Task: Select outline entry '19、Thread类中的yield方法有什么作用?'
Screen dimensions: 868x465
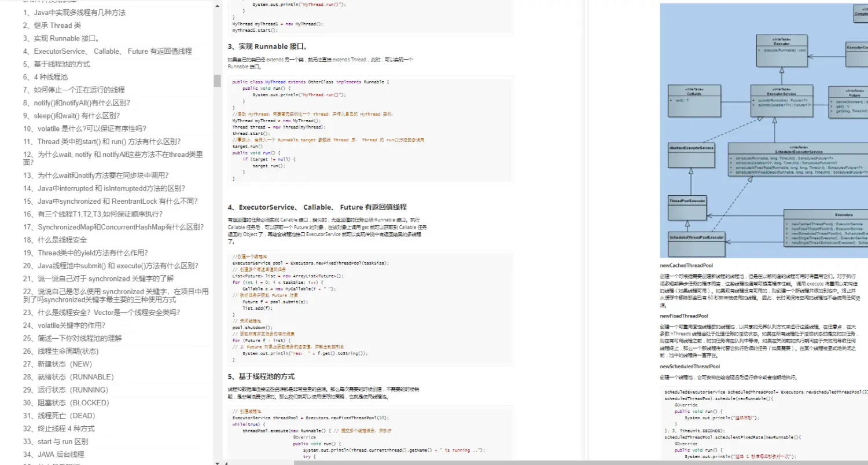Action: tap(86, 252)
